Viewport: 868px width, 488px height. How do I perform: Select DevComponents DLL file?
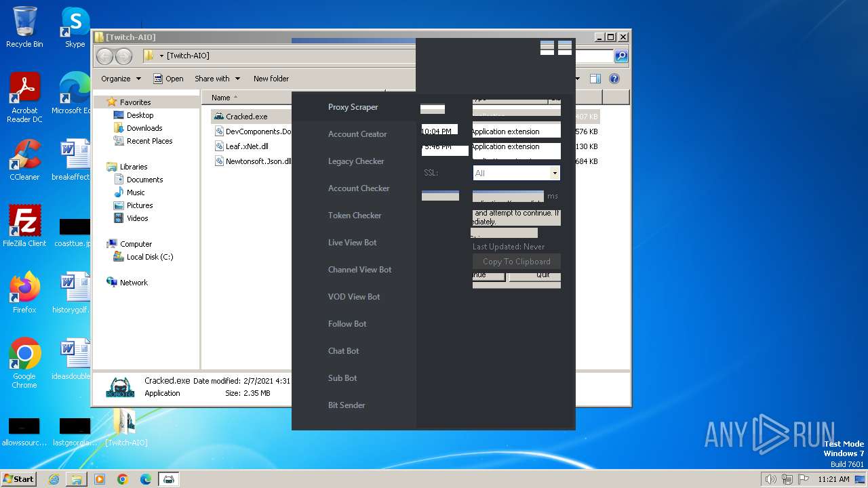pos(254,131)
